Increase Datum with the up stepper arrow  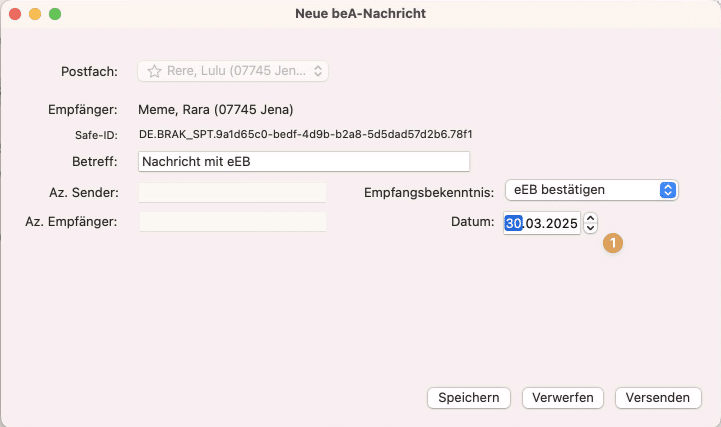point(590,218)
